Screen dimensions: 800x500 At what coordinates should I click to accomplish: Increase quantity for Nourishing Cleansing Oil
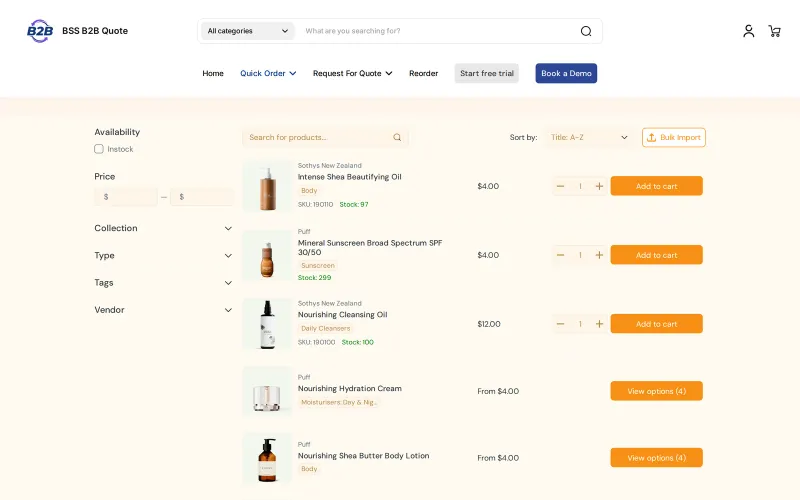pos(599,324)
